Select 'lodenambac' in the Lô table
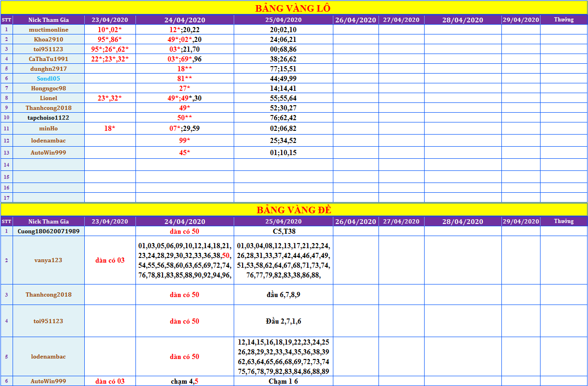This screenshot has width=588, height=386. 48,140
